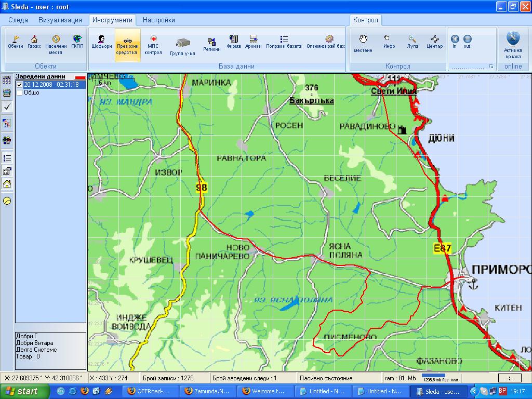Screen dimensions: 532x399
Task: Open the house icon in left sidebar
Action: [7, 184]
